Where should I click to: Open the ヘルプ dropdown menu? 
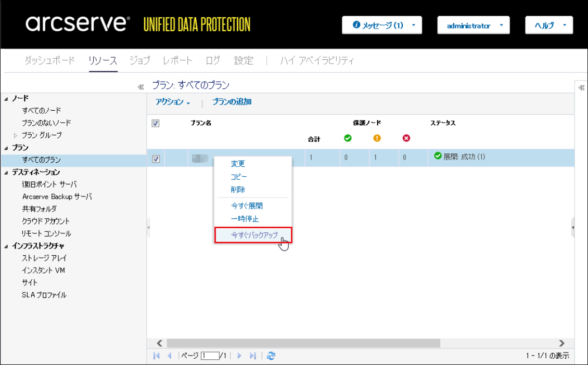(549, 25)
